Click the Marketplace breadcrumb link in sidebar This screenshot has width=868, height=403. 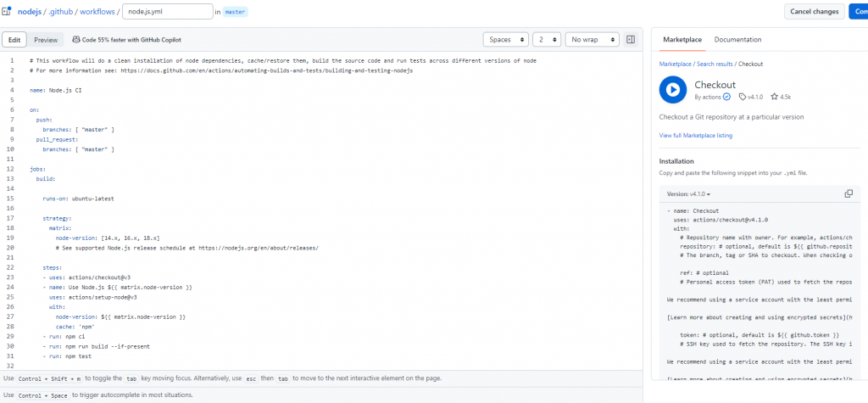click(675, 64)
